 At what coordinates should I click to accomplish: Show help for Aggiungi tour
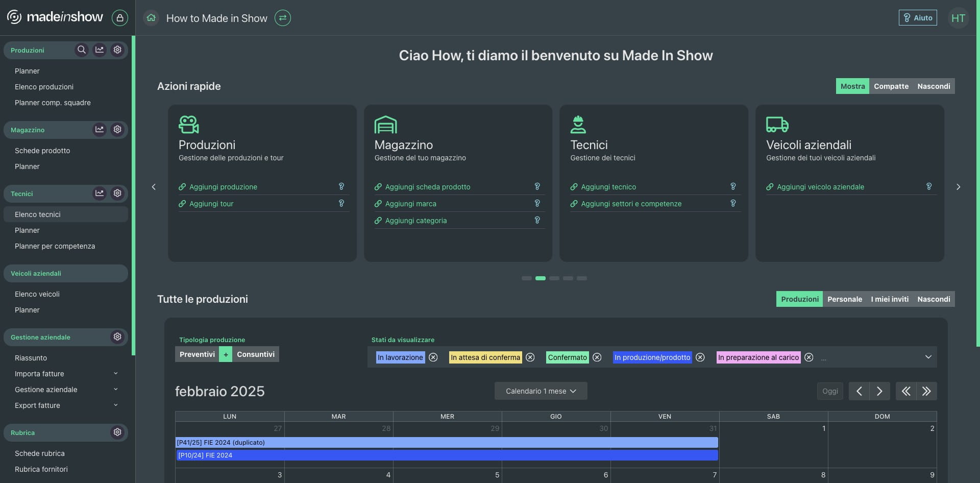(x=341, y=203)
